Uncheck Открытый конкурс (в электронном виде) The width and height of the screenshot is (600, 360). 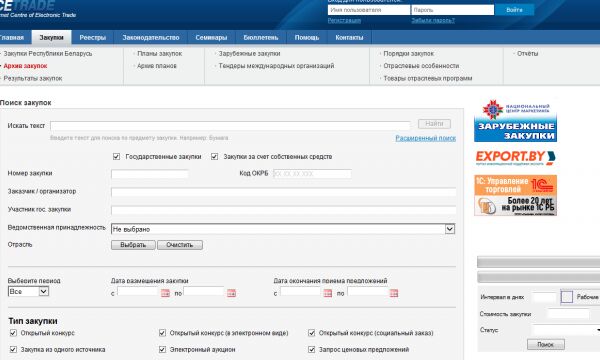pyautogui.click(x=162, y=333)
